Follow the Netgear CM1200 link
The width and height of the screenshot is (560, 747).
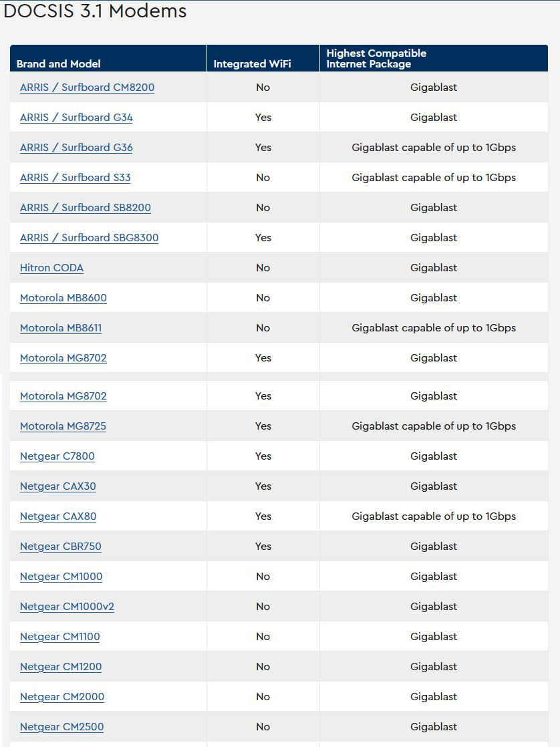click(x=61, y=666)
